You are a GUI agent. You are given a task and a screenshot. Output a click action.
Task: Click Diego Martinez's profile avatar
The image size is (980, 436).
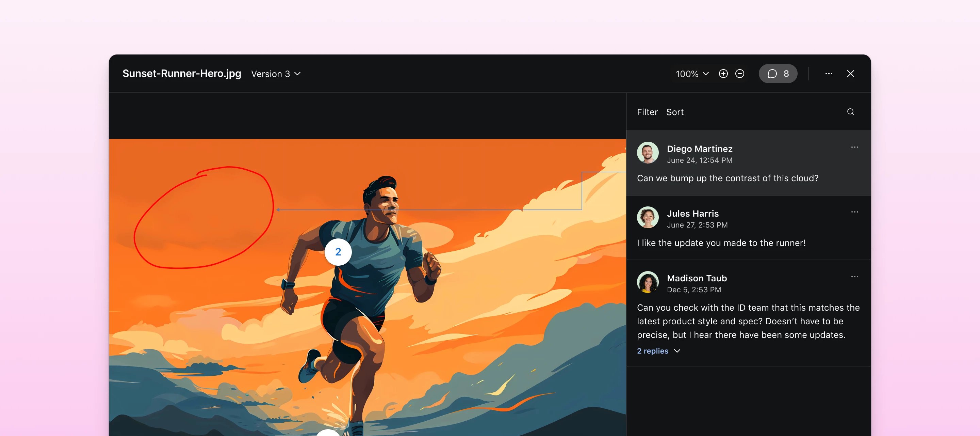[x=648, y=153]
